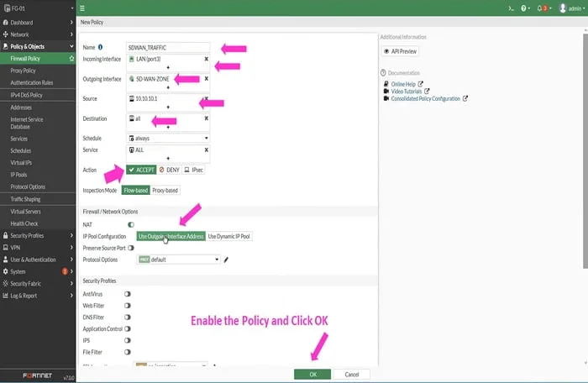Expand the Security Fabric menu

[x=38, y=284]
